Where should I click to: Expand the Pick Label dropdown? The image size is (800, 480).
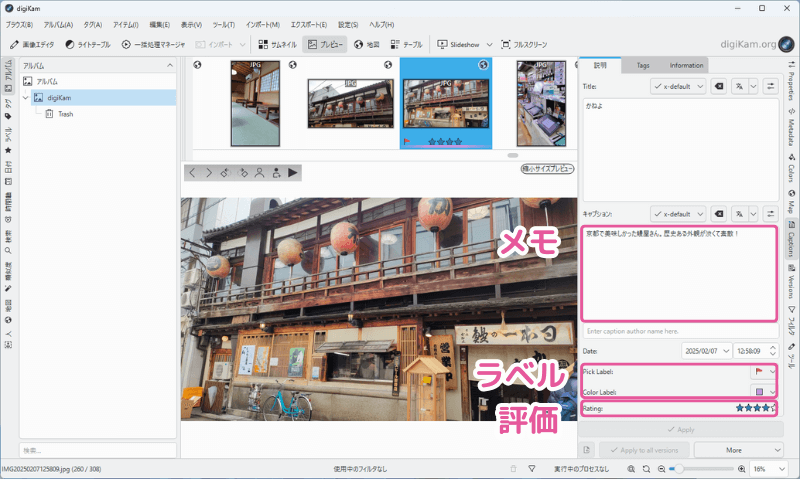(764, 372)
